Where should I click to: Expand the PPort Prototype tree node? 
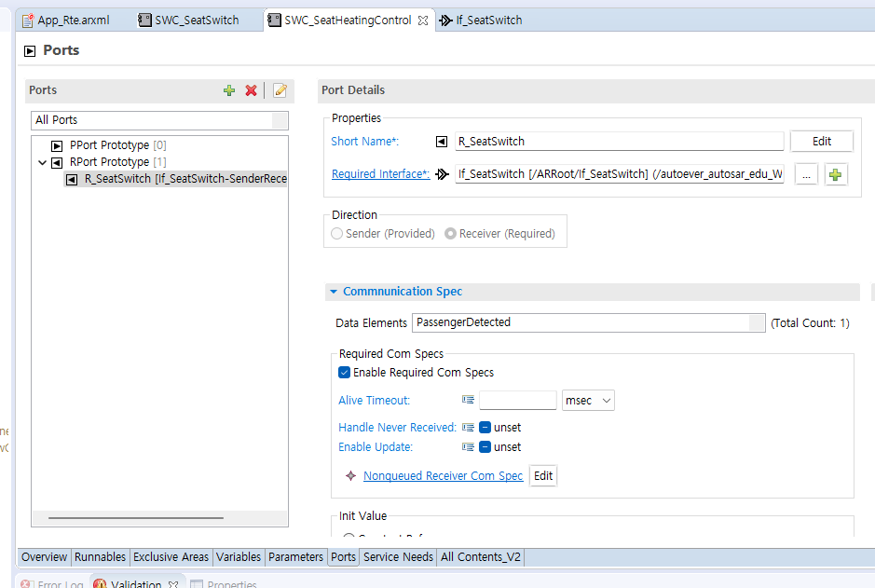point(53,144)
